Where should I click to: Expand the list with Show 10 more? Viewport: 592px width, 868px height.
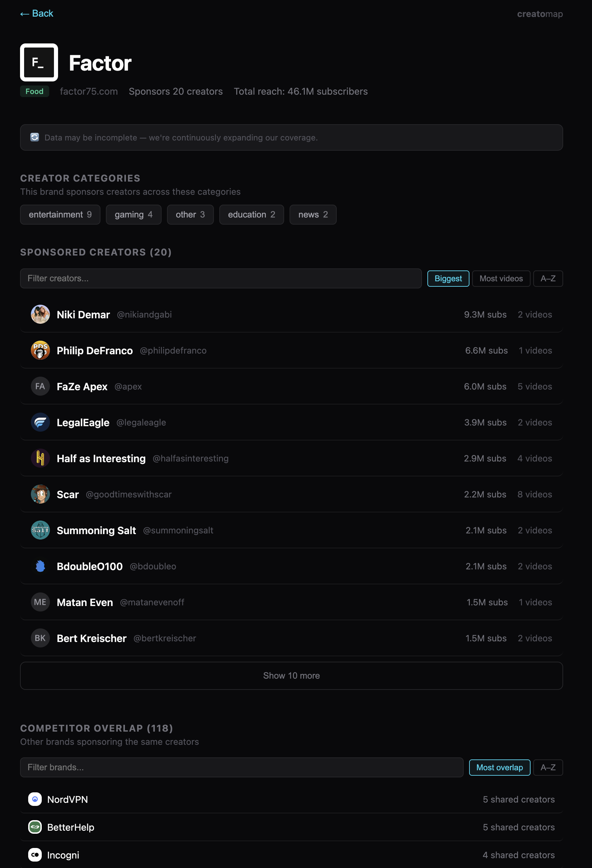click(291, 676)
